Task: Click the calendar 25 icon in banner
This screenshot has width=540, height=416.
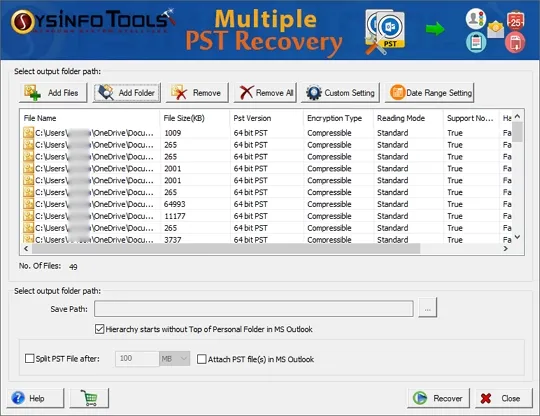Action: coord(516,21)
